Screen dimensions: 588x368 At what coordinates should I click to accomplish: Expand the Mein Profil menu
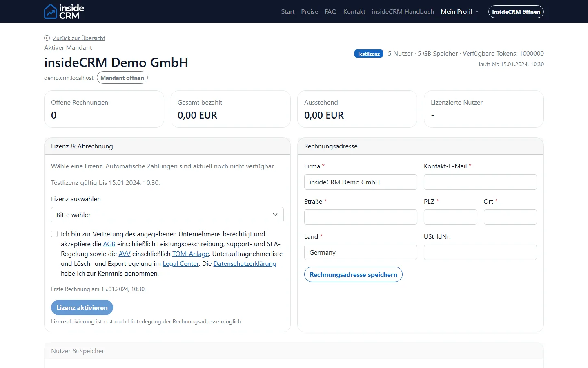pos(459,11)
